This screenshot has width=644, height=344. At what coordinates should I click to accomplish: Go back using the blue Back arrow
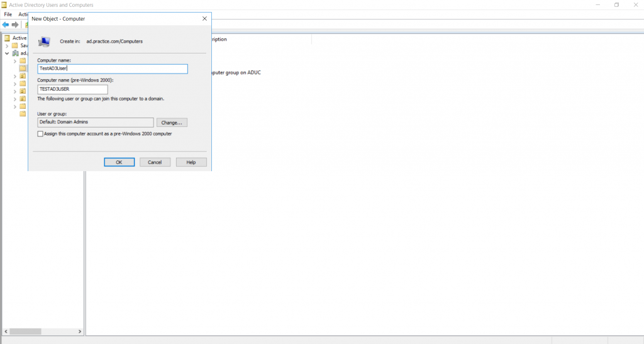coord(5,25)
